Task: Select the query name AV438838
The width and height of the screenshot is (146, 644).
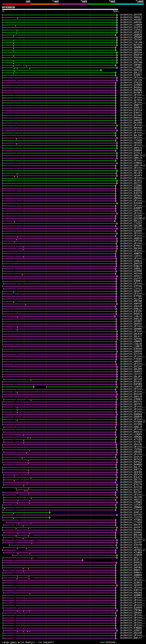Action: click(x=8, y=8)
